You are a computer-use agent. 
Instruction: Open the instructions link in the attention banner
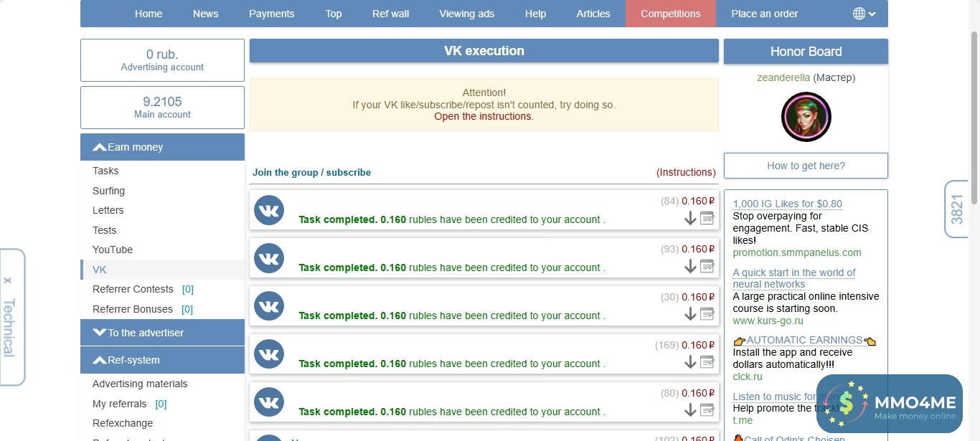pos(484,115)
